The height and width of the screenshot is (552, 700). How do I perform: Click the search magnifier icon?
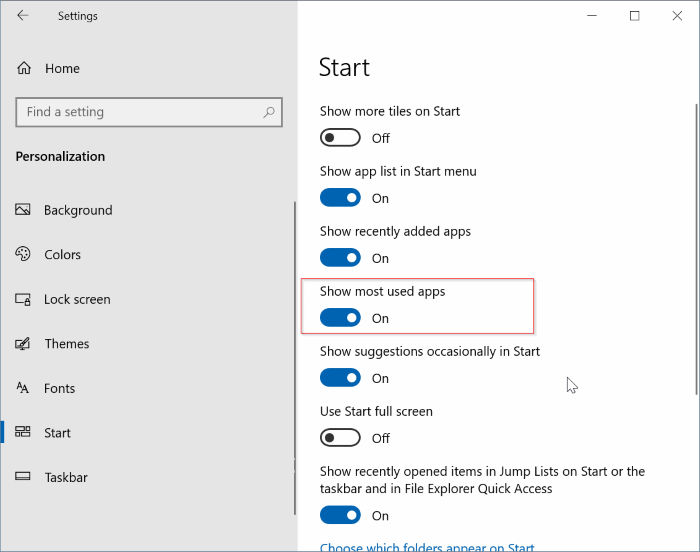click(269, 112)
